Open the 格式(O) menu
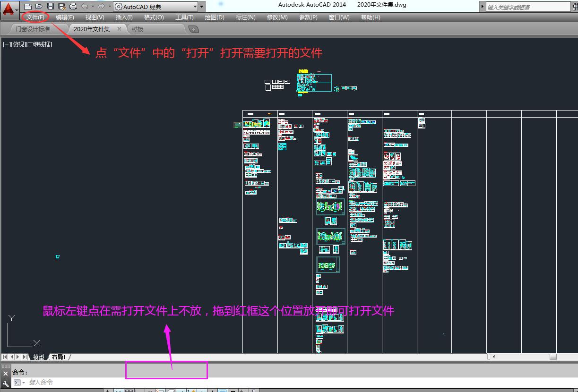Viewport: 578px width, 392px height. pyautogui.click(x=154, y=17)
